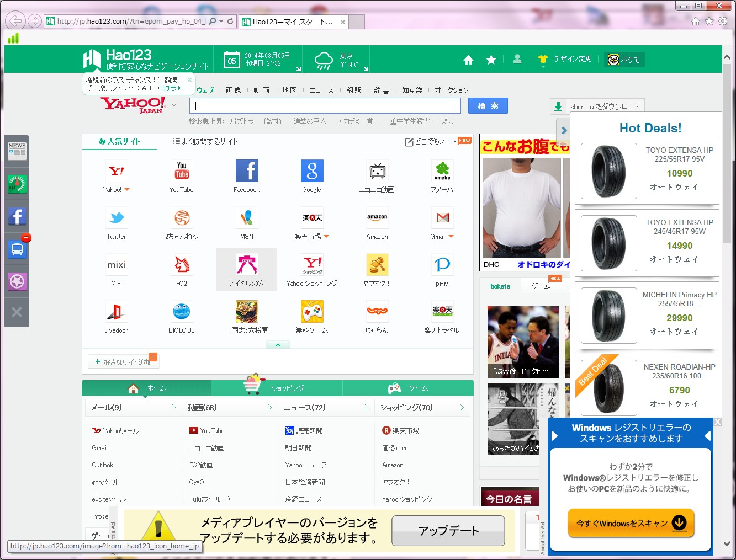736x560 pixels.
Task: Expand the 動画(68) category arrow
Action: (269, 408)
